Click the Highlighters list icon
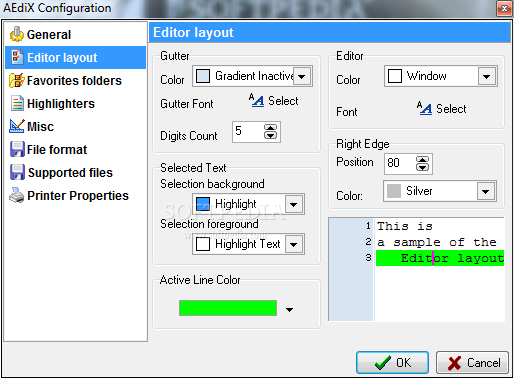The height and width of the screenshot is (379, 514). click(17, 103)
